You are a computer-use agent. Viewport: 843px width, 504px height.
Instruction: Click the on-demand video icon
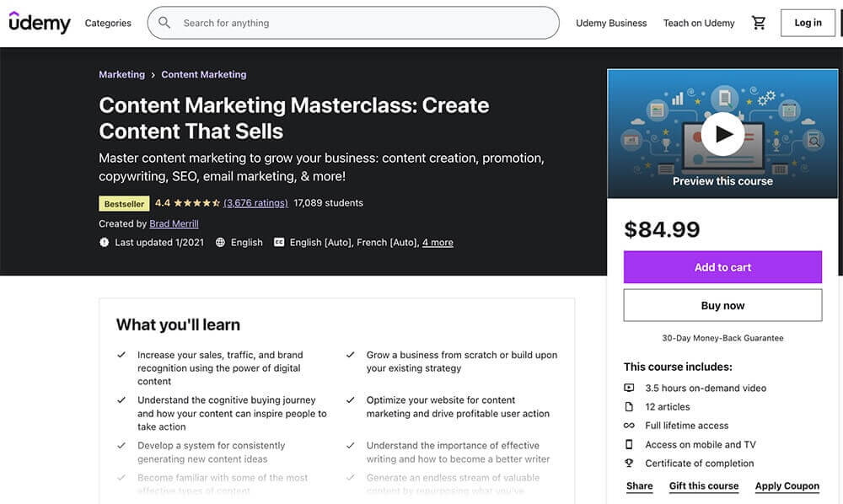coord(629,388)
